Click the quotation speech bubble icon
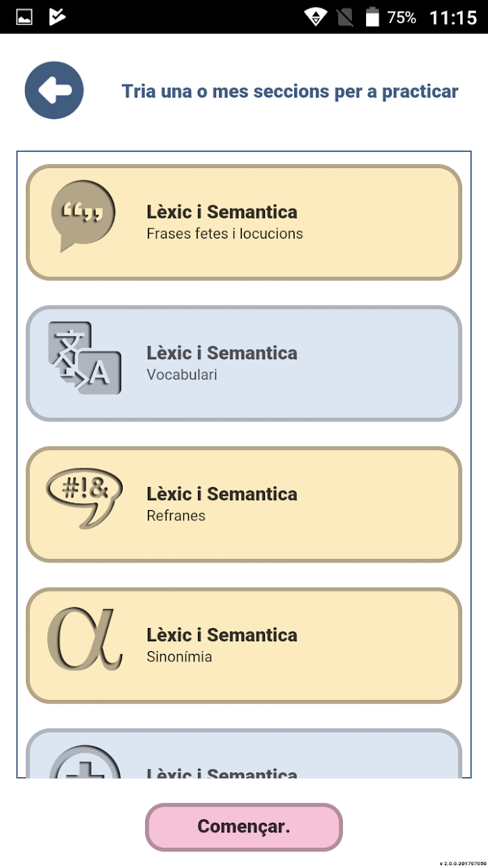 click(x=83, y=216)
